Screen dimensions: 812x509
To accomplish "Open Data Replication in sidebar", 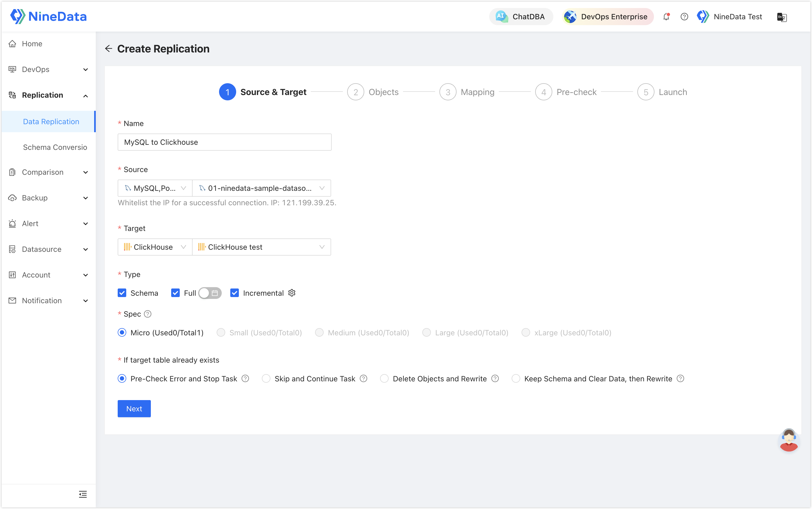I will [x=48, y=121].
